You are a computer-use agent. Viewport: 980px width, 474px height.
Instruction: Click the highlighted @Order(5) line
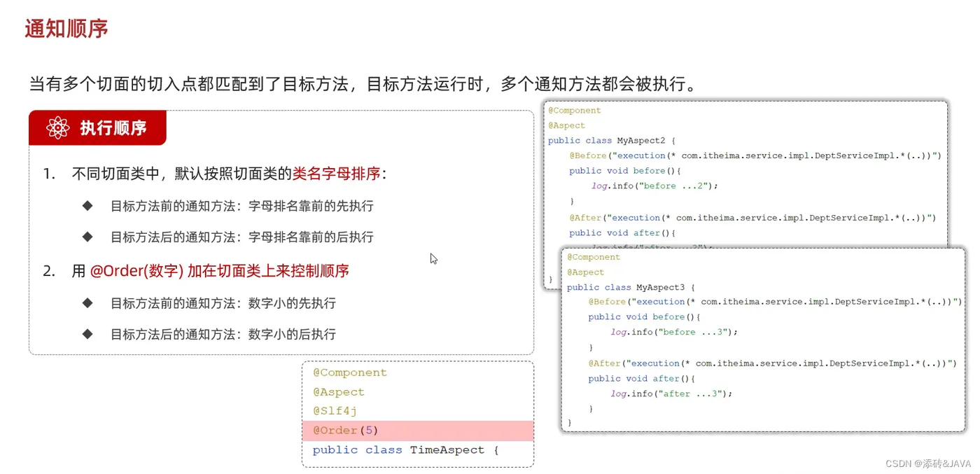coord(418,431)
